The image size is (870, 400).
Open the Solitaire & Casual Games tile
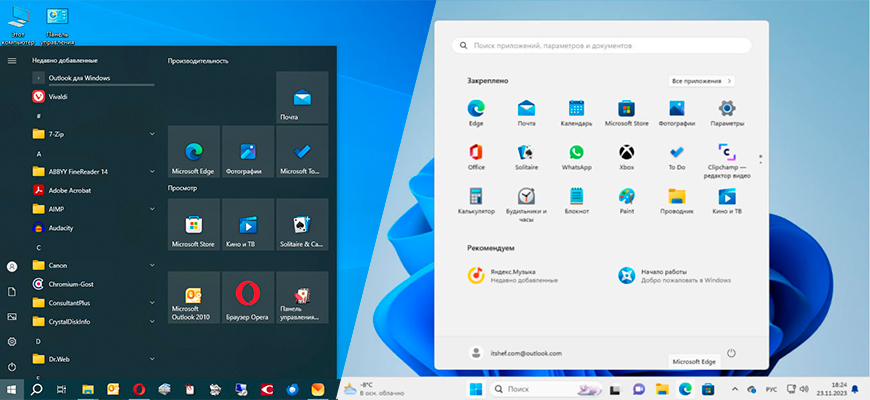302,225
